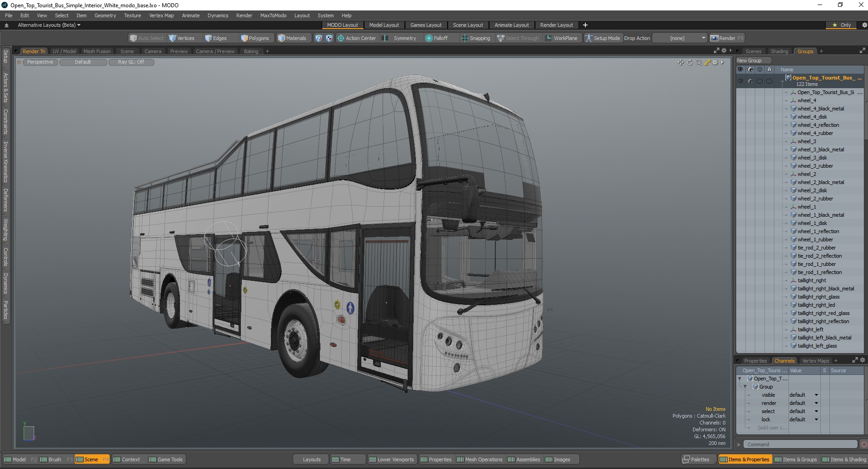Open Falloff options
The height and width of the screenshot is (469, 868).
point(437,38)
